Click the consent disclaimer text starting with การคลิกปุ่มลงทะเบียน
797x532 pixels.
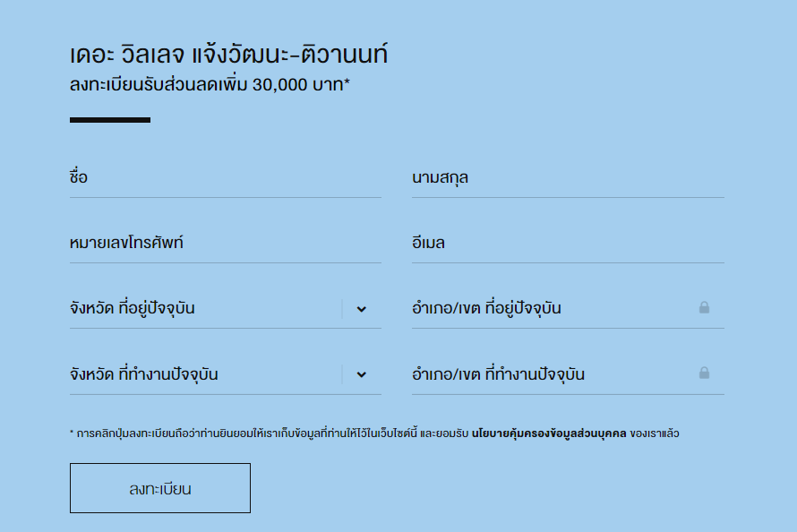click(x=374, y=433)
